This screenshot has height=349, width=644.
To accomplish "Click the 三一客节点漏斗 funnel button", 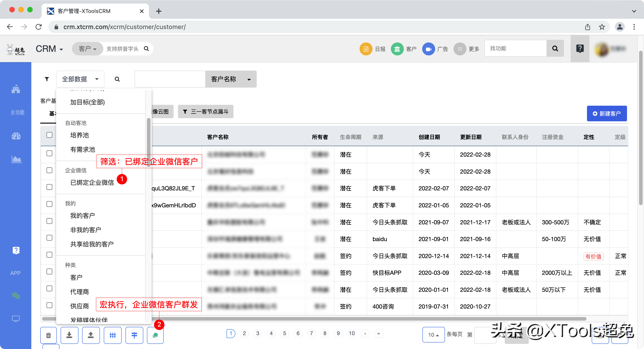I will tap(205, 111).
